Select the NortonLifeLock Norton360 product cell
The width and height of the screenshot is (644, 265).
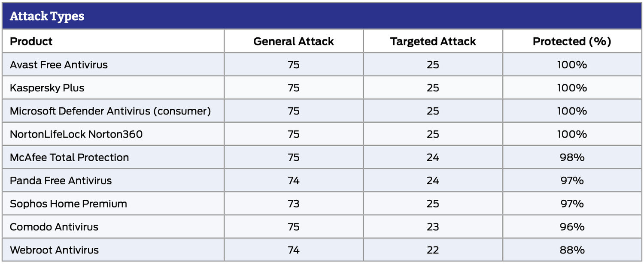[76, 134]
